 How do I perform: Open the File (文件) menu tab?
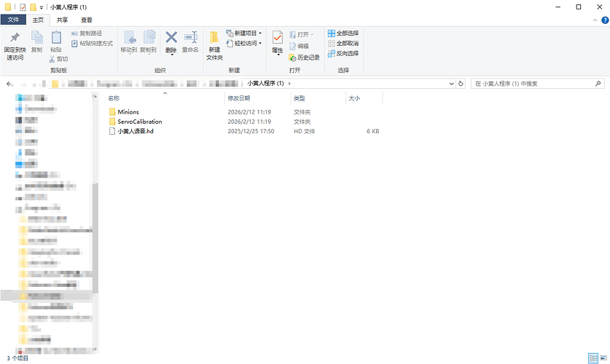tap(13, 20)
